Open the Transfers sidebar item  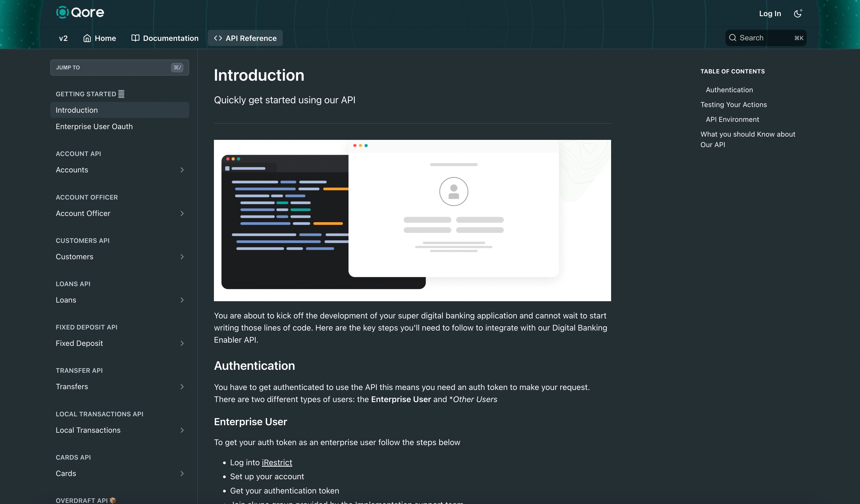point(119,387)
